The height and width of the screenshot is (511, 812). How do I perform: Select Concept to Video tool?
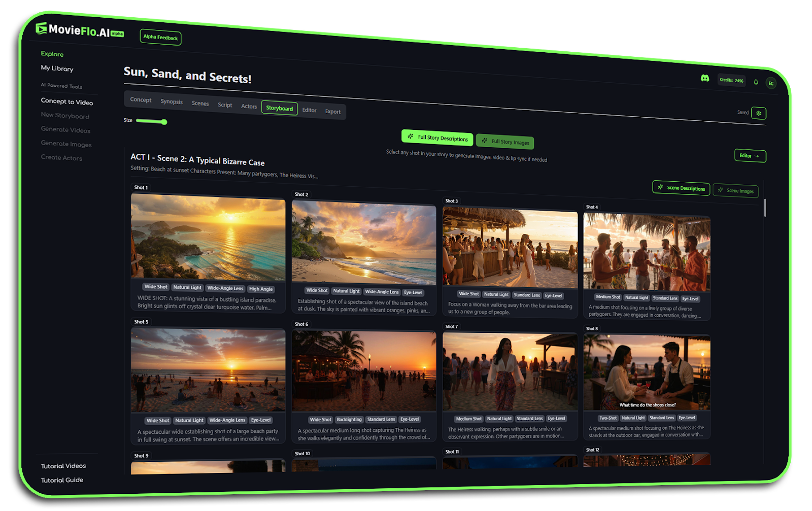[x=67, y=101]
